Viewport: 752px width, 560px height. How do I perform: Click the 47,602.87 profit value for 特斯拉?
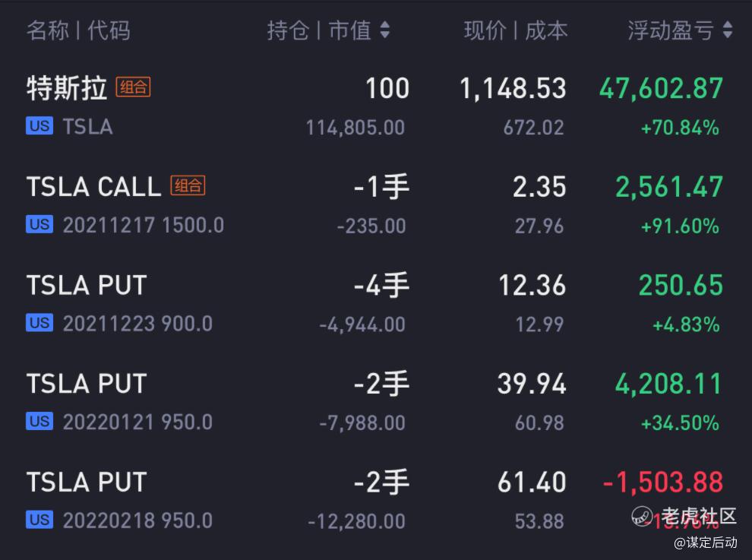pos(661,89)
